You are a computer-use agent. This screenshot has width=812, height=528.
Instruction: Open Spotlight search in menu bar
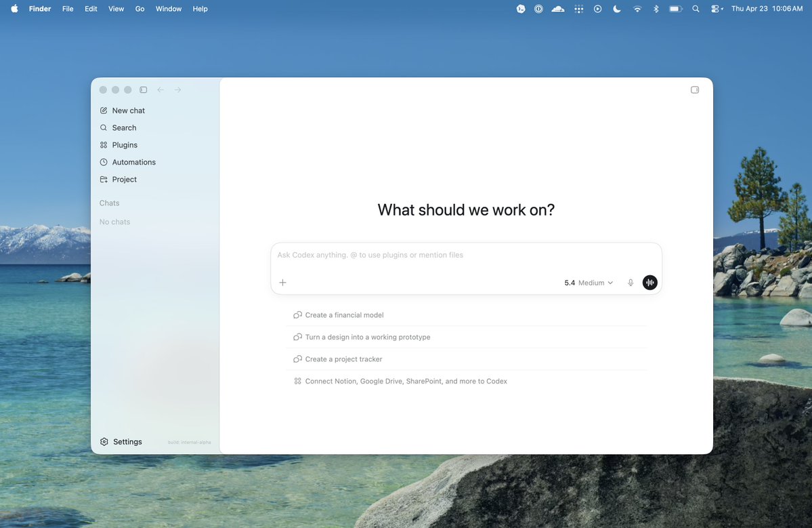tap(696, 9)
